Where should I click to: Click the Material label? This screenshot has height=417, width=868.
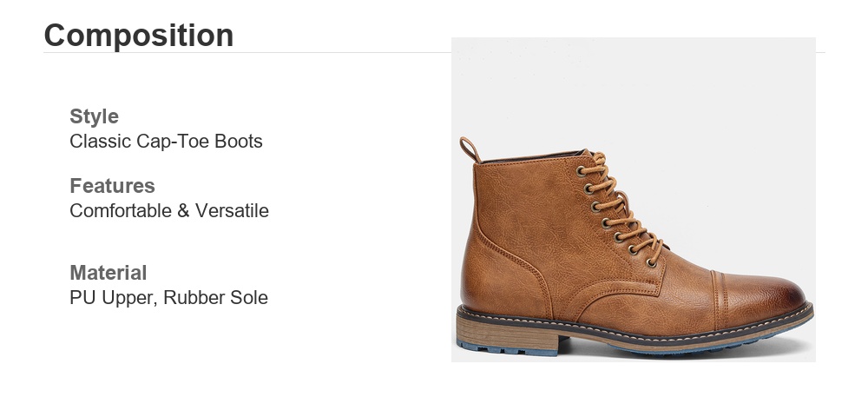click(x=108, y=273)
